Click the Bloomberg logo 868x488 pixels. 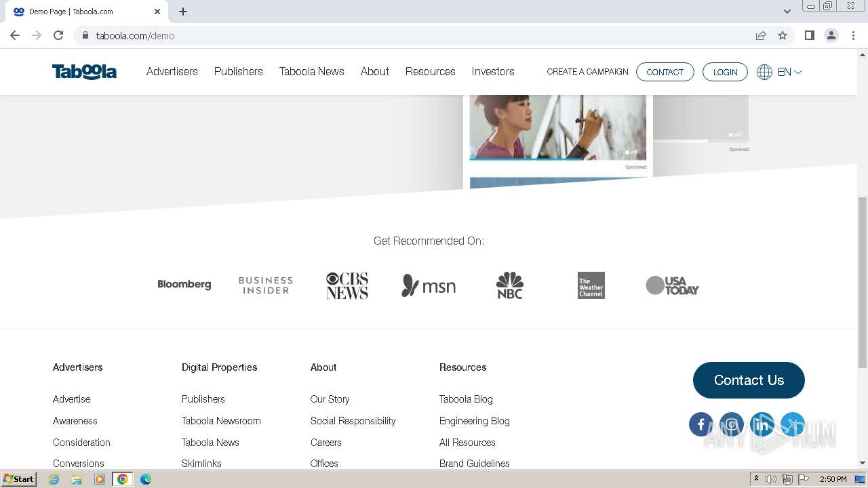click(184, 285)
